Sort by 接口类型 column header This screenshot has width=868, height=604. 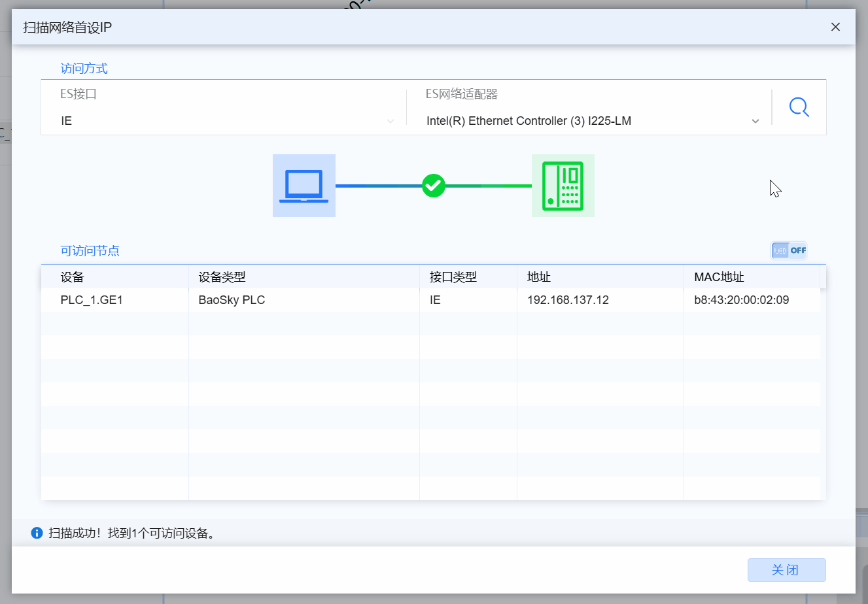tap(453, 277)
